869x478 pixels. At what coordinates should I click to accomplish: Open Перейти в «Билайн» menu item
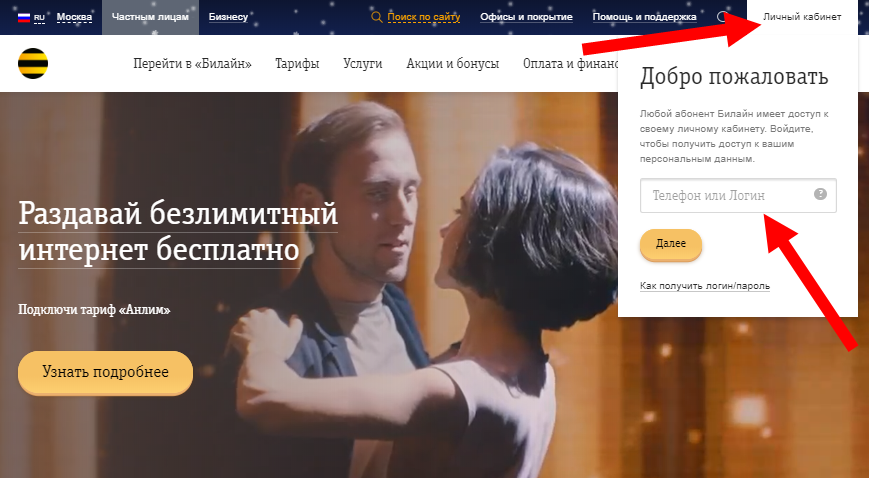point(192,64)
